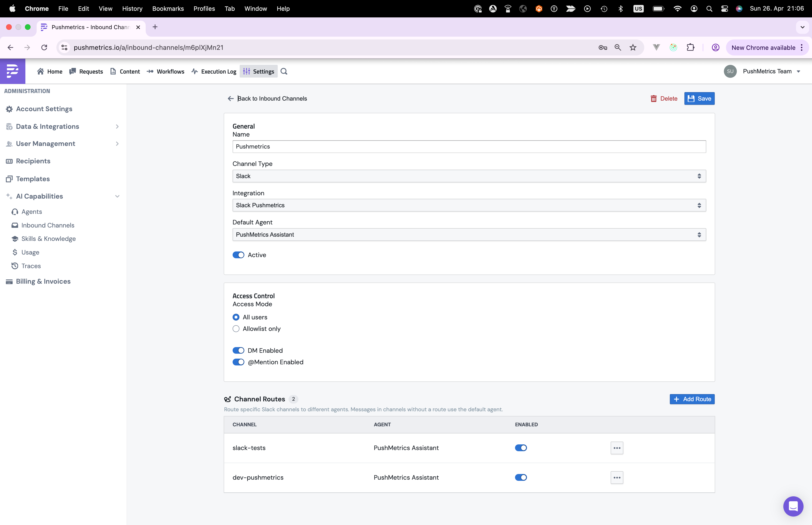The height and width of the screenshot is (525, 812).
Task: Open Agents under AI Capabilities
Action: [31, 212]
